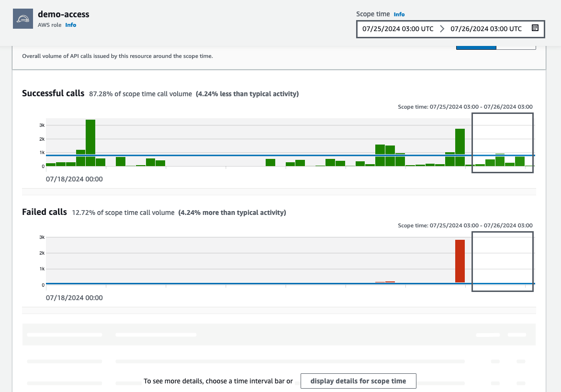The image size is (561, 392).
Task: Click the display details for scope time button
Action: click(x=358, y=381)
